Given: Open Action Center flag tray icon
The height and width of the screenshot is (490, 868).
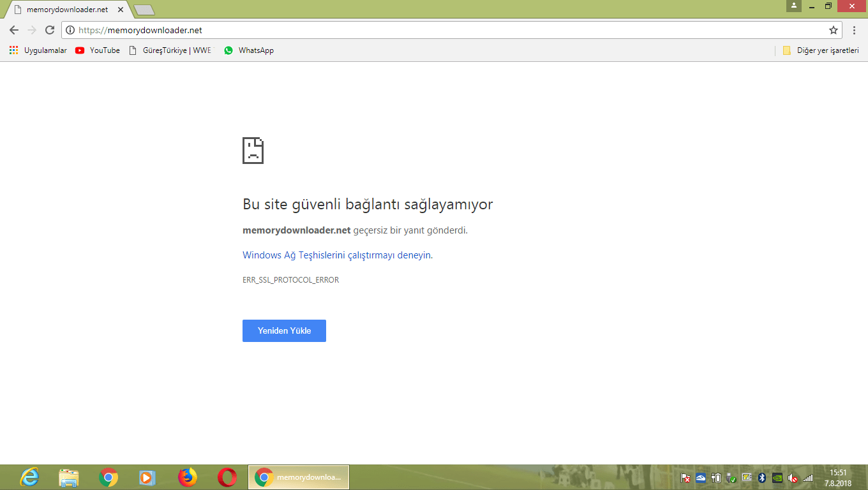Looking at the screenshot, I should (x=685, y=477).
